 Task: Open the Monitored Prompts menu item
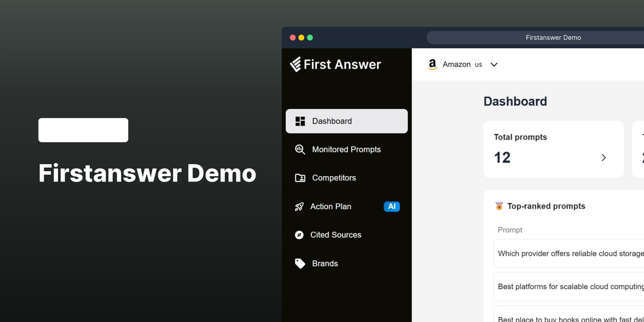(x=346, y=150)
